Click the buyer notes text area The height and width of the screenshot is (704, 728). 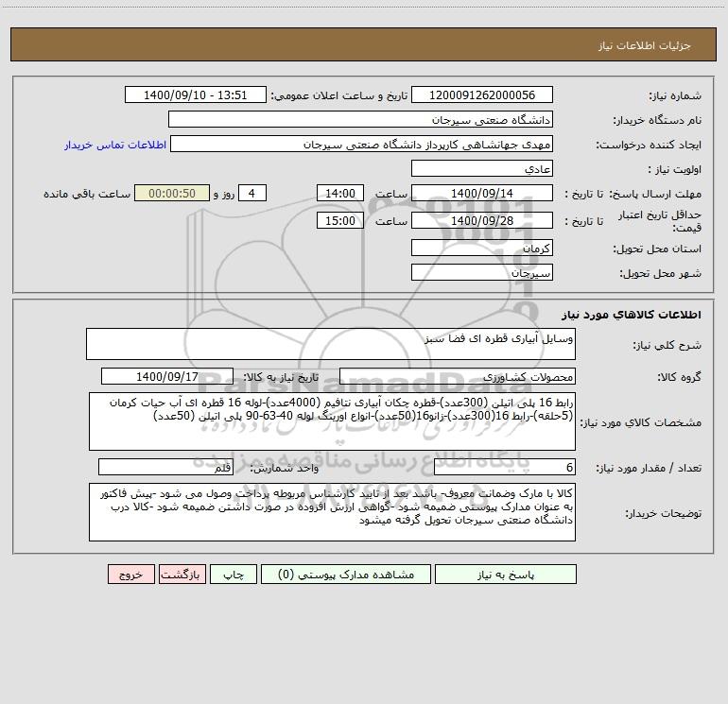point(332,512)
